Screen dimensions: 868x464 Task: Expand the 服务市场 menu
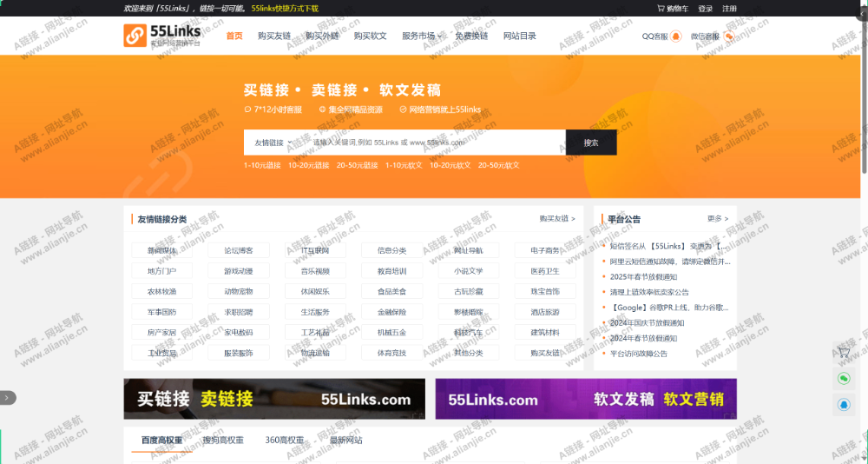tap(422, 36)
